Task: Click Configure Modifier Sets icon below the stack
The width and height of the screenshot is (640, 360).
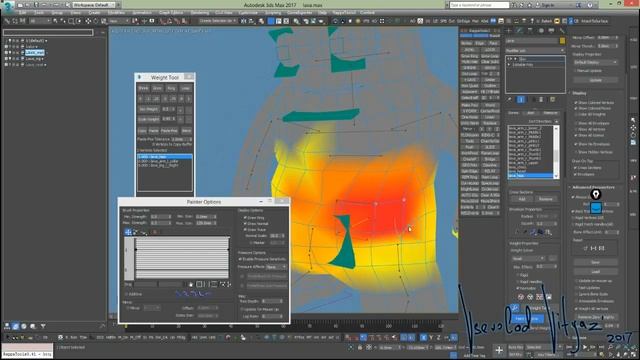Action: coord(553,99)
